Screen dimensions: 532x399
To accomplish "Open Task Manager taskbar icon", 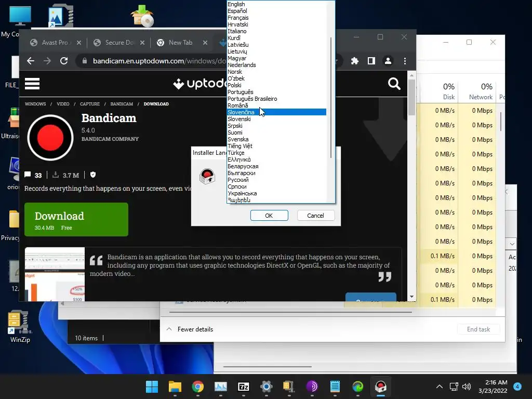I will tap(220, 387).
